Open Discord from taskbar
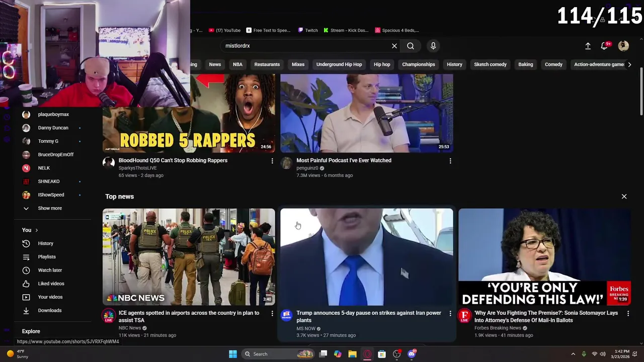Image resolution: width=644 pixels, height=362 pixels. click(x=412, y=354)
